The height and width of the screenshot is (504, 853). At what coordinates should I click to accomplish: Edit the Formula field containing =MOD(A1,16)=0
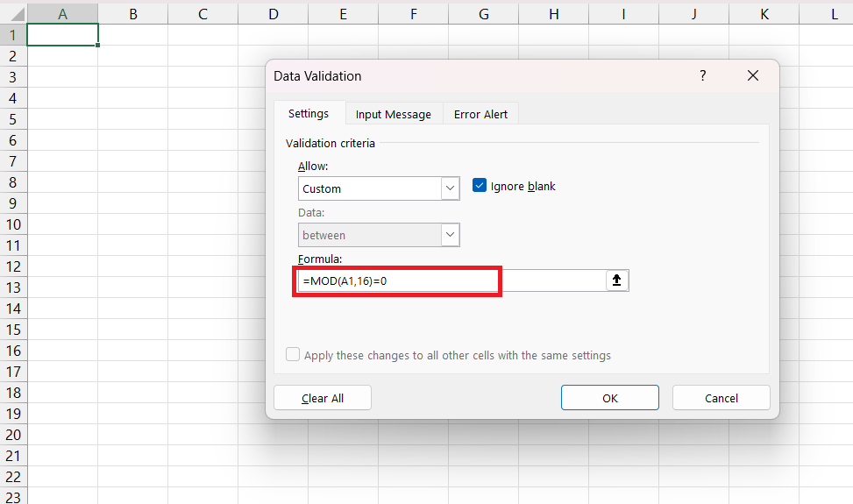(452, 280)
